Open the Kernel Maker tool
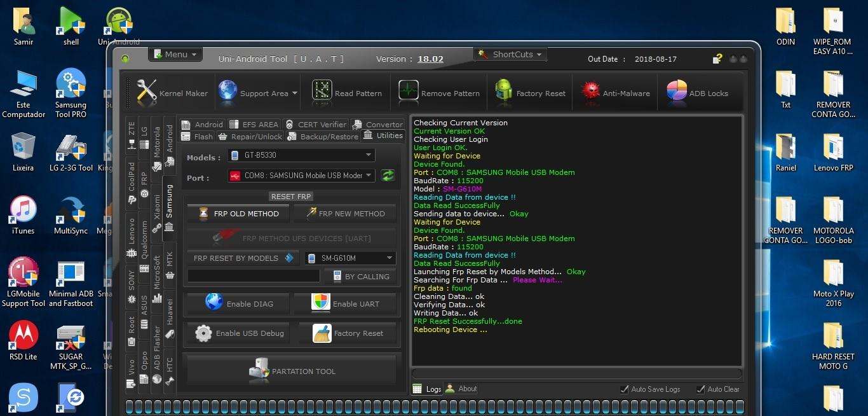The width and height of the screenshot is (868, 416). (172, 93)
